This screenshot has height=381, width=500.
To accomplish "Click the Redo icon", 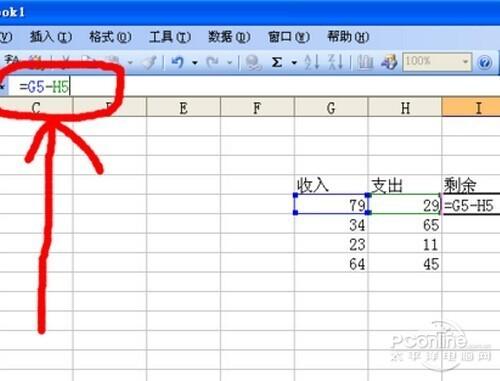I will 212,62.
